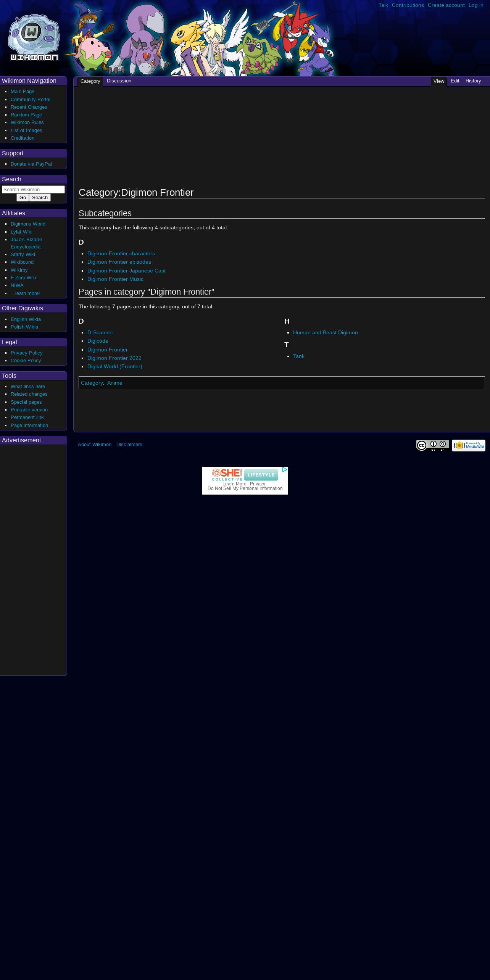Open the Contributions link

click(408, 5)
